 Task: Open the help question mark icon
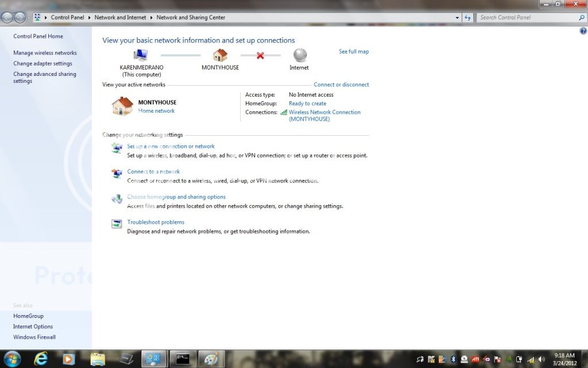tap(583, 30)
